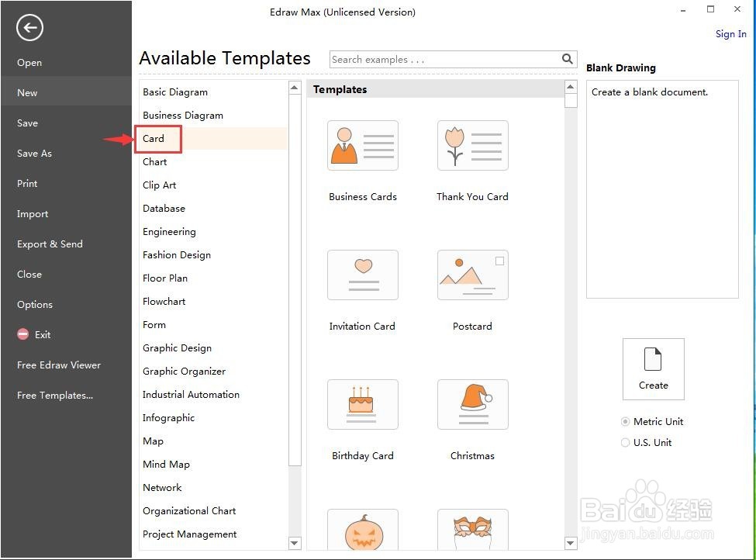Select the Basic Diagram category

tap(175, 92)
